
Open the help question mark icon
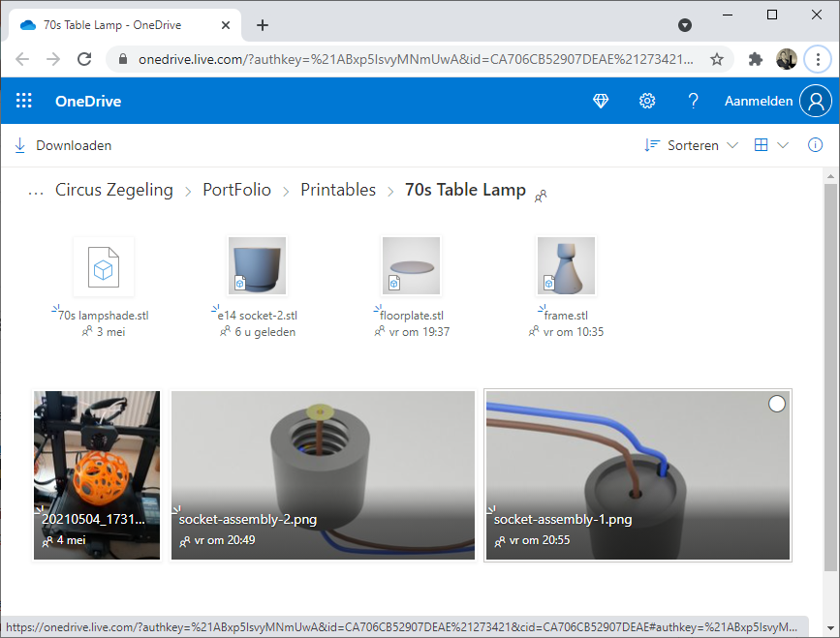(x=694, y=100)
